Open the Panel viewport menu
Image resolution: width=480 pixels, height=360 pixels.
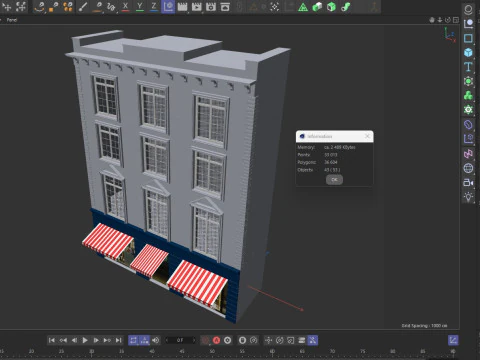point(12,20)
